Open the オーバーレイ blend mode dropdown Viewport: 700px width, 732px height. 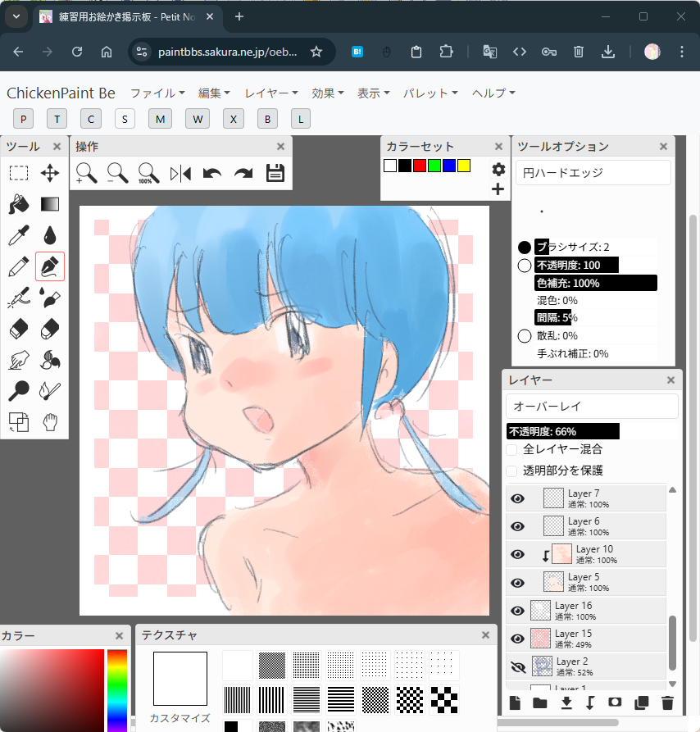[592, 407]
